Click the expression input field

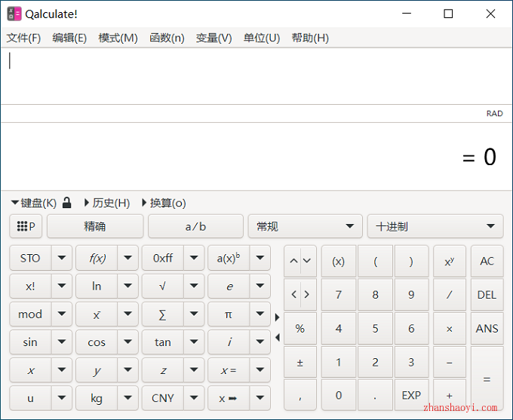(256, 76)
